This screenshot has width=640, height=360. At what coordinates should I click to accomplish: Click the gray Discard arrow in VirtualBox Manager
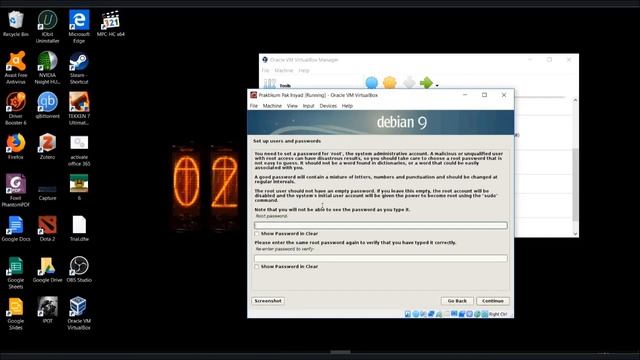(409, 82)
